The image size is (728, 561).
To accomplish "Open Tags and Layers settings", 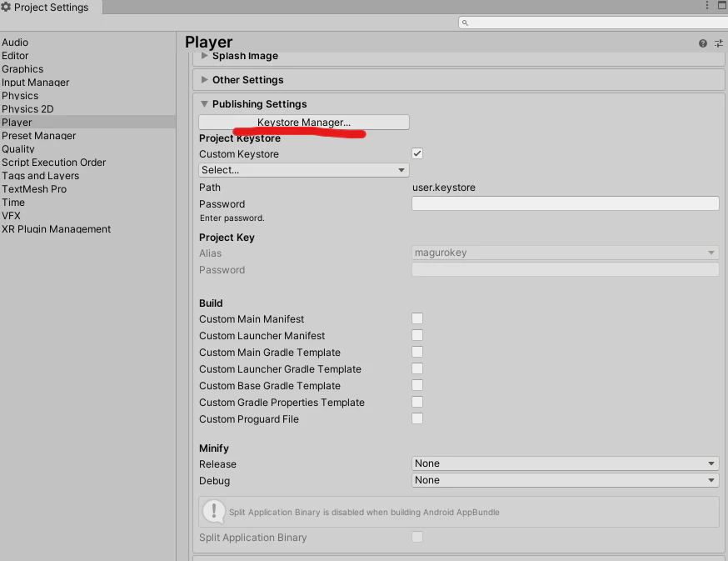I will [40, 176].
